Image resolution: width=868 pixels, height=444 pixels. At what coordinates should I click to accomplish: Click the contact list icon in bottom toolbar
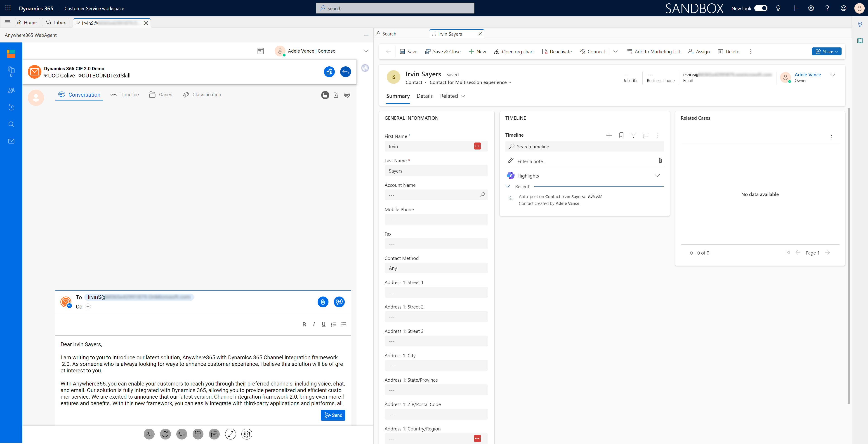[149, 434]
